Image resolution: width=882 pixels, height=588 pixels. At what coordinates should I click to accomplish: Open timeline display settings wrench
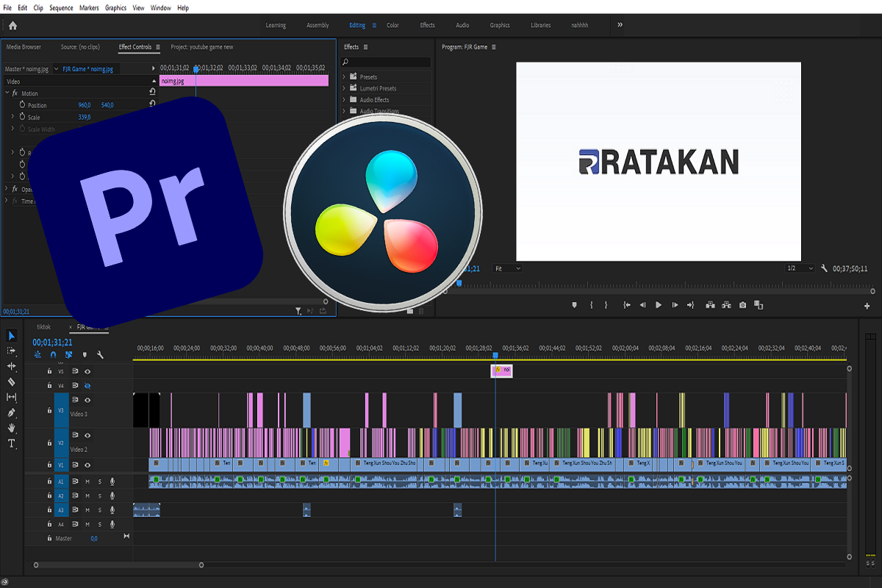pyautogui.click(x=100, y=354)
